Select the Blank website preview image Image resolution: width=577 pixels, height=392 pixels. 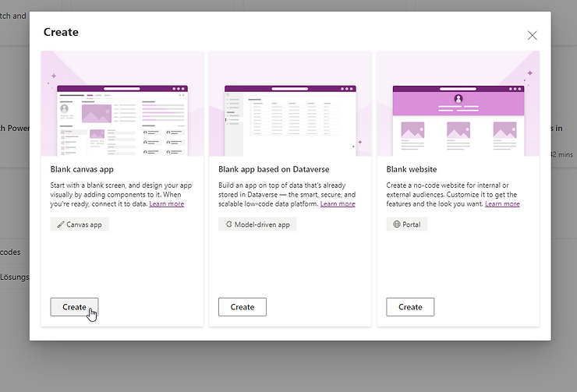click(458, 104)
